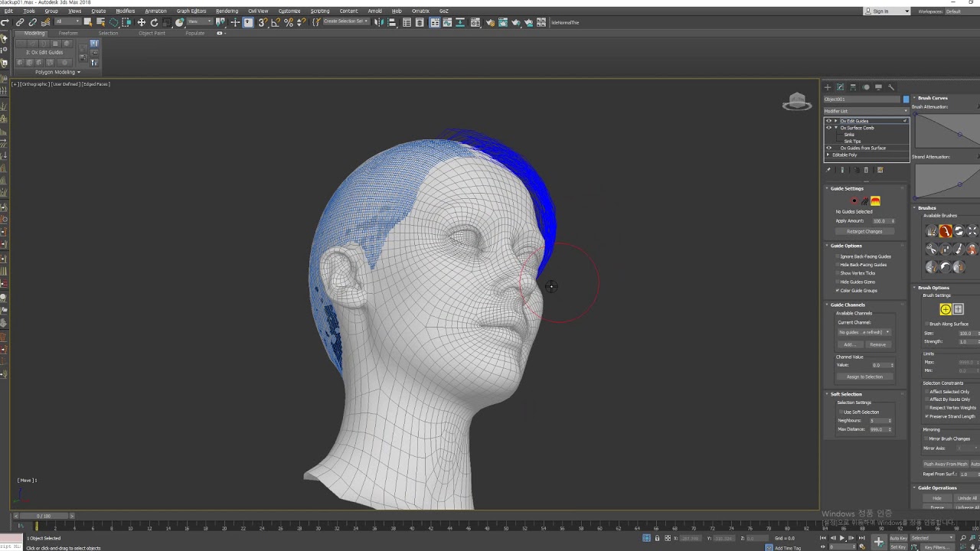Expand the Editable Poly stack entry
980x551 pixels.
[828, 155]
